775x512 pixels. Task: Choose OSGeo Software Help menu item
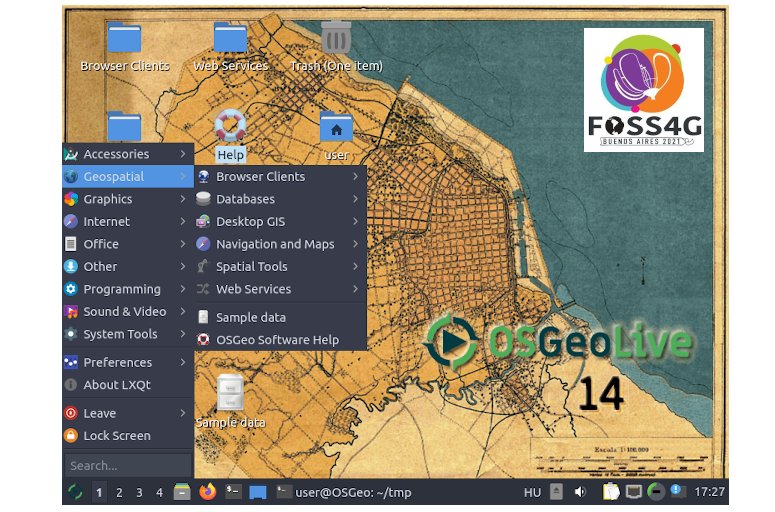click(x=280, y=340)
